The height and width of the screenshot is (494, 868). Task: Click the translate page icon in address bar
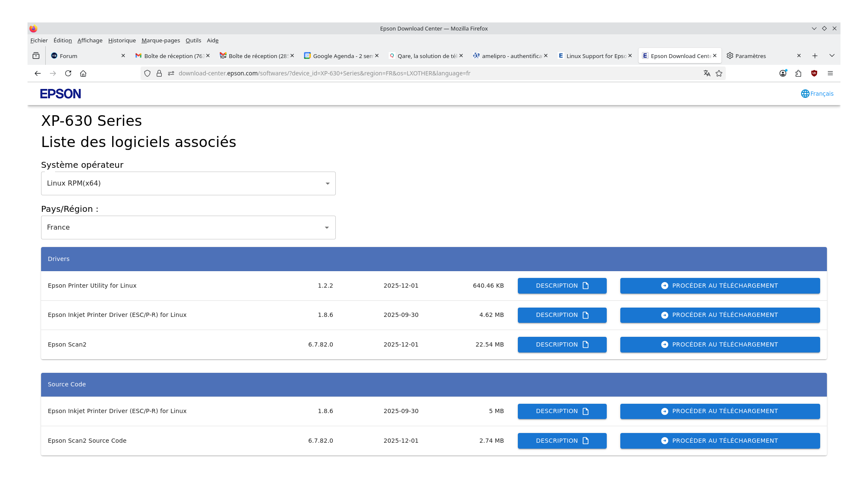tap(707, 73)
